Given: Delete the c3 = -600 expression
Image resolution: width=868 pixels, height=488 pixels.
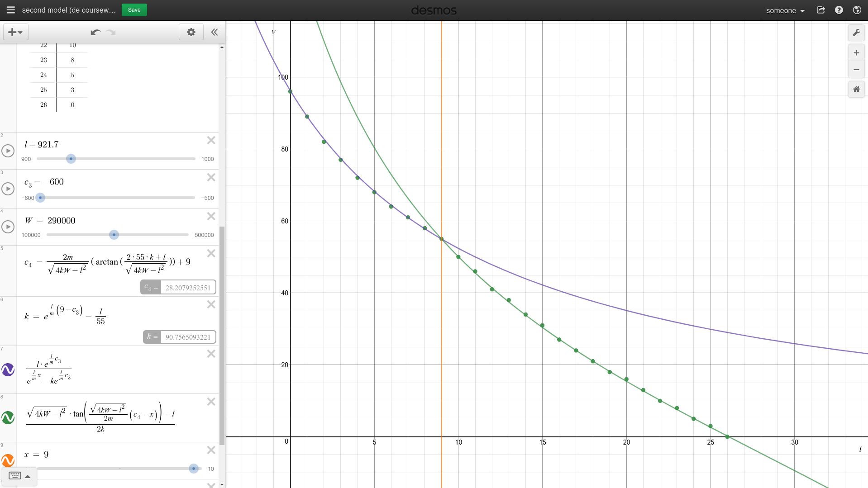Looking at the screenshot, I should coord(211,177).
